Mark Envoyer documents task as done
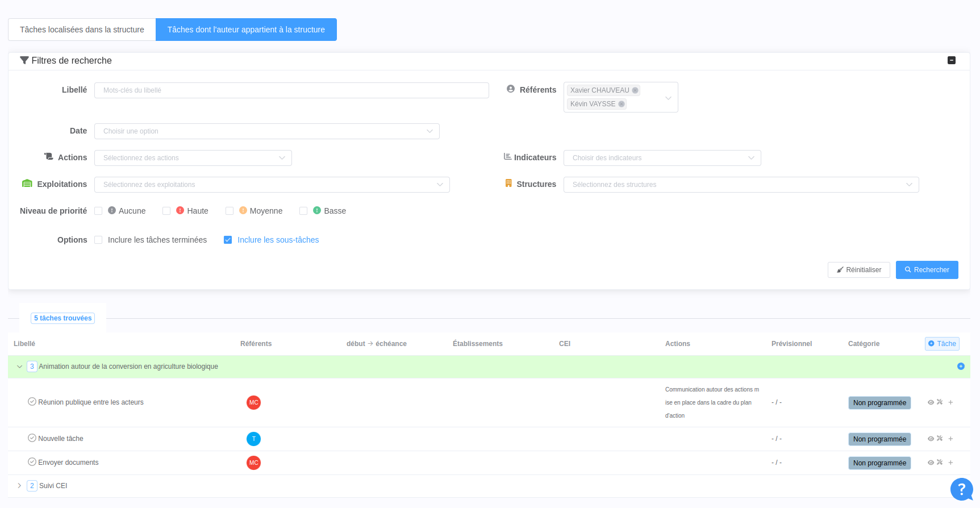 [x=32, y=462]
